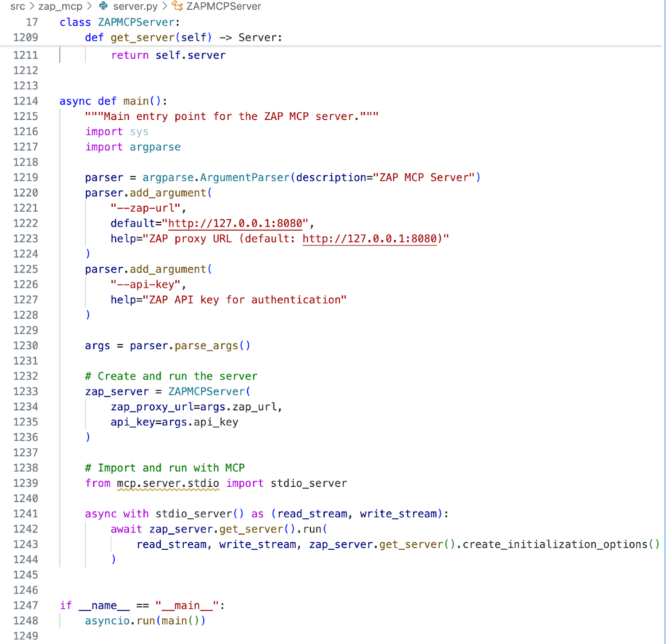Expand breadcrumb chevron after server.py
Image resolution: width=666 pixels, height=644 pixels.
pos(165,7)
